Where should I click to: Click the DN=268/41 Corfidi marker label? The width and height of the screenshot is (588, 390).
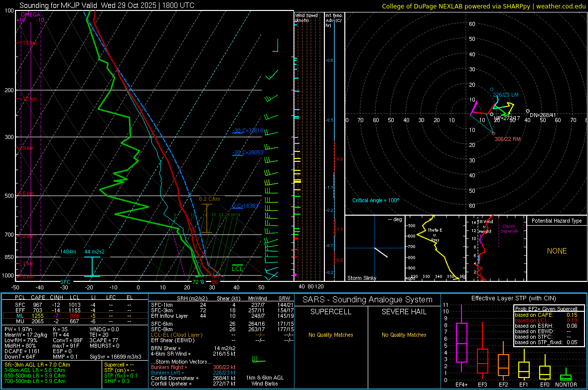(543, 115)
